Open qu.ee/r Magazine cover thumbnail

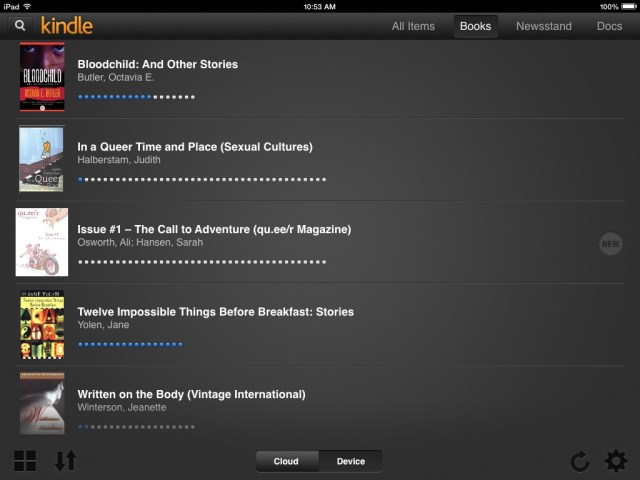click(42, 242)
